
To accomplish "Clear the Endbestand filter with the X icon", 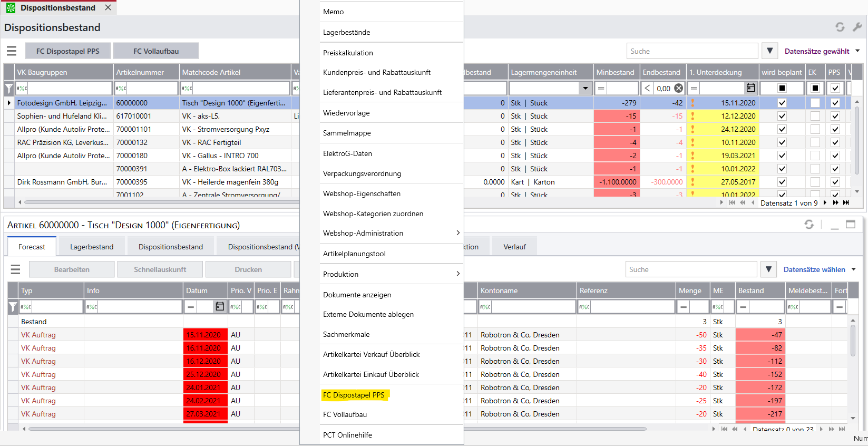I will (678, 88).
